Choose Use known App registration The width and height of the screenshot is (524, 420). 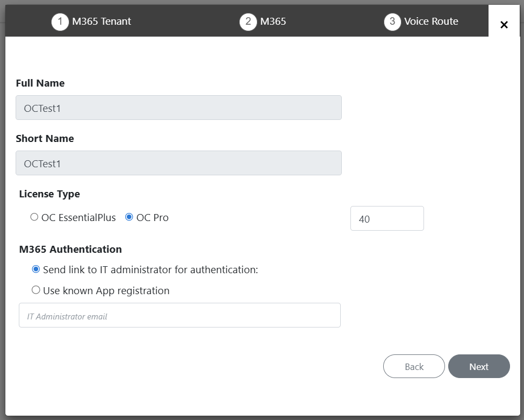click(36, 290)
